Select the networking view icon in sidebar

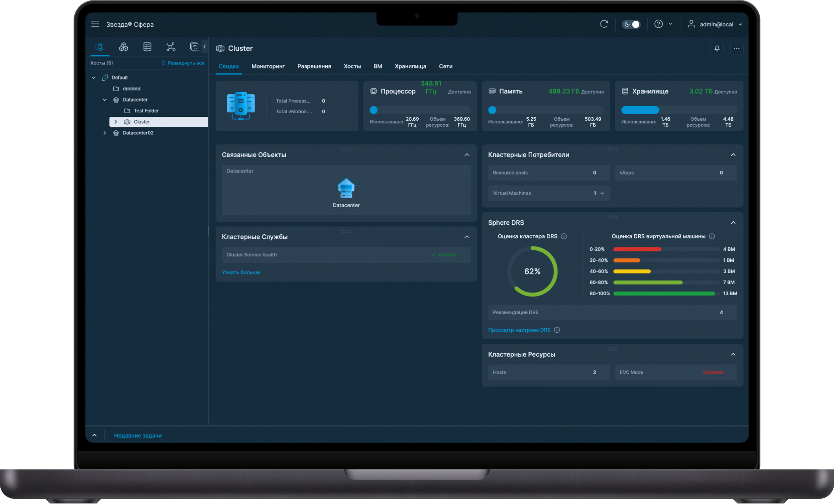[x=171, y=47]
